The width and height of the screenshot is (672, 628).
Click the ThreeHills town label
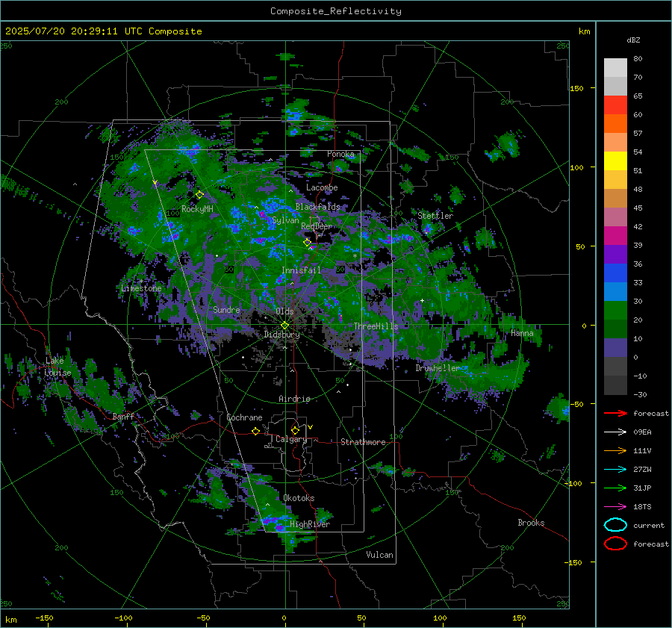[376, 326]
